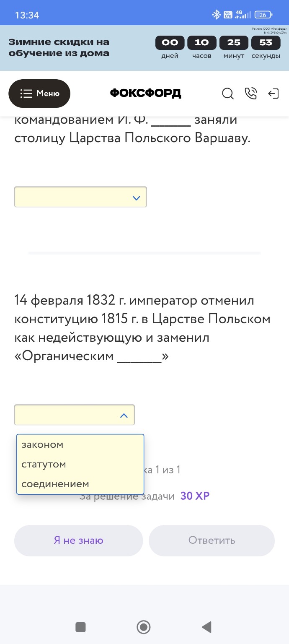
Task: Open the Меню menu
Action: pyautogui.click(x=39, y=93)
